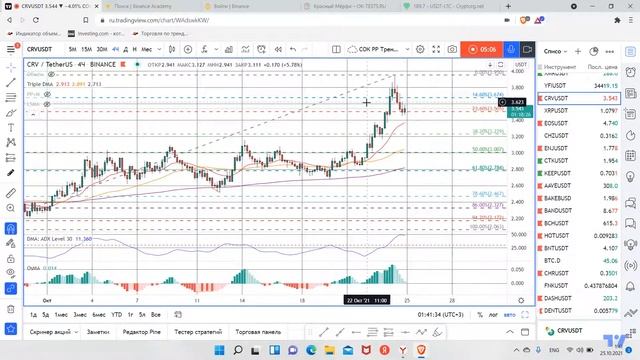640x360 pixels.
Task: Expand the indicators favorites dropdown arrow
Action: (x=216, y=49)
